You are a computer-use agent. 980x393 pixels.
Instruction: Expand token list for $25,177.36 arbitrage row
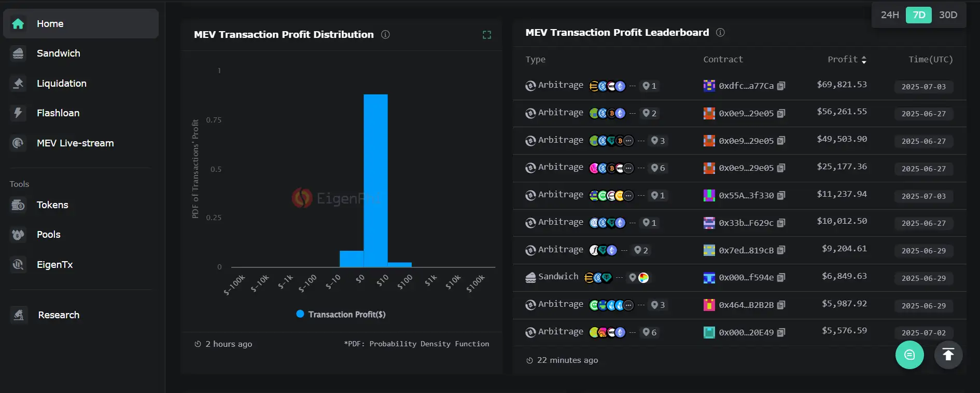641,168
